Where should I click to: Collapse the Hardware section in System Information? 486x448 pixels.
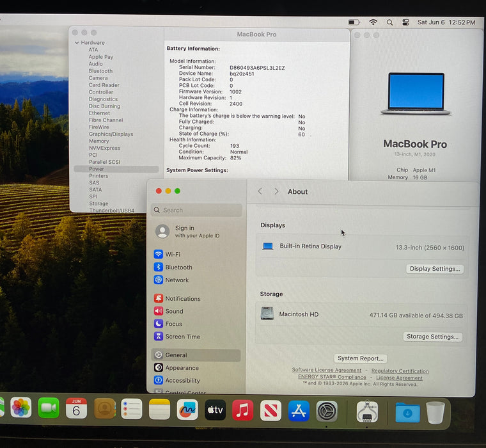click(77, 42)
